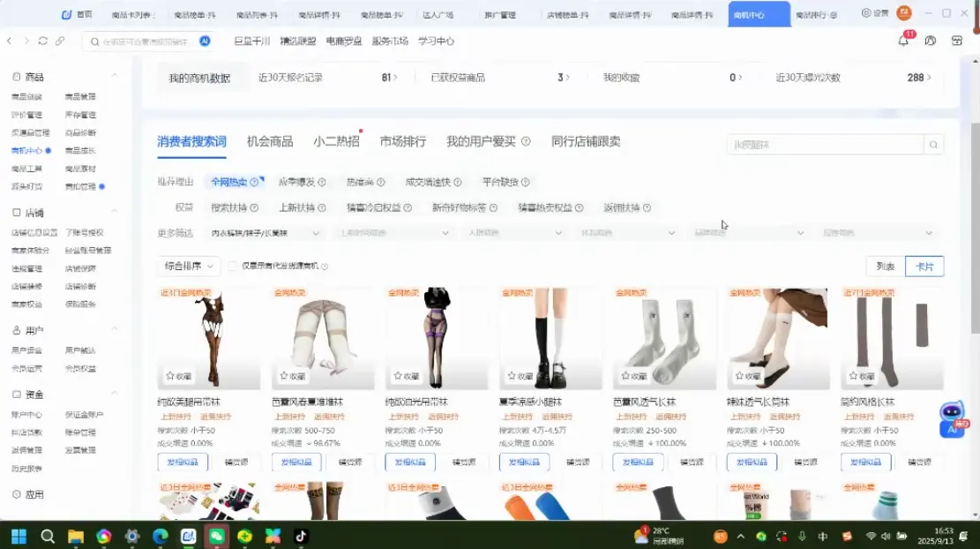Switch to 列表 list view
Viewport: 980px width, 549px height.
(x=885, y=267)
